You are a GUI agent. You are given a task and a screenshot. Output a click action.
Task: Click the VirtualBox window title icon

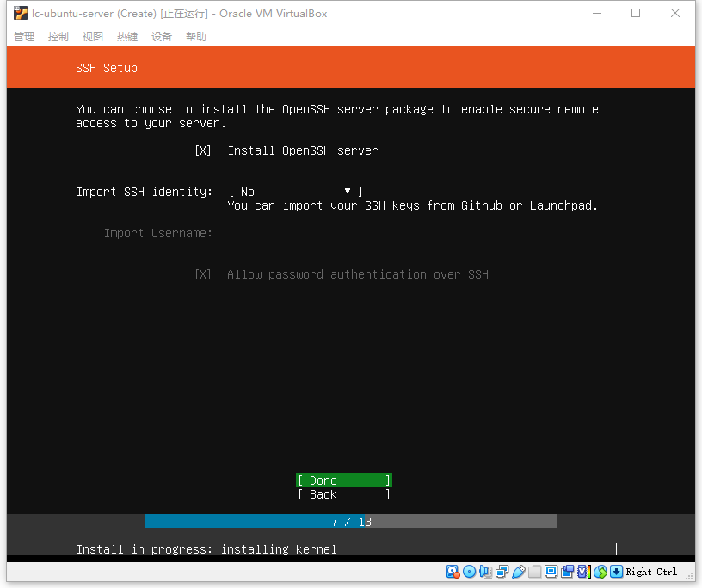tap(20, 14)
